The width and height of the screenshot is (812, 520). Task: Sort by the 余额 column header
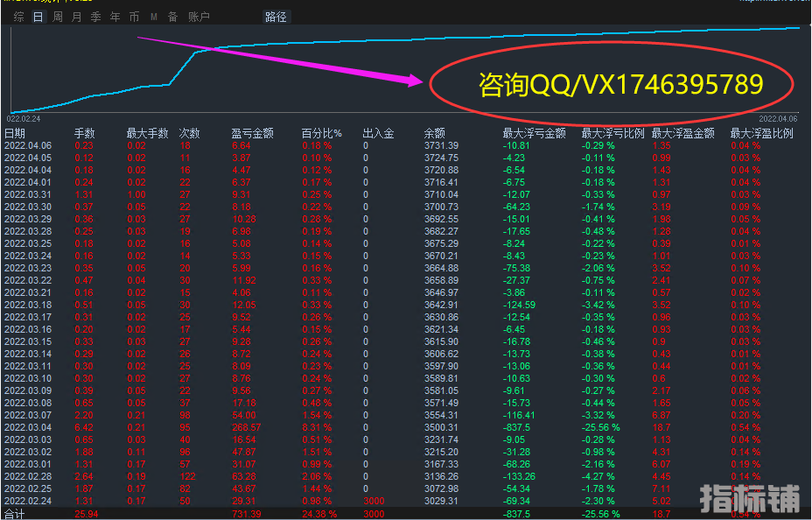click(x=435, y=133)
